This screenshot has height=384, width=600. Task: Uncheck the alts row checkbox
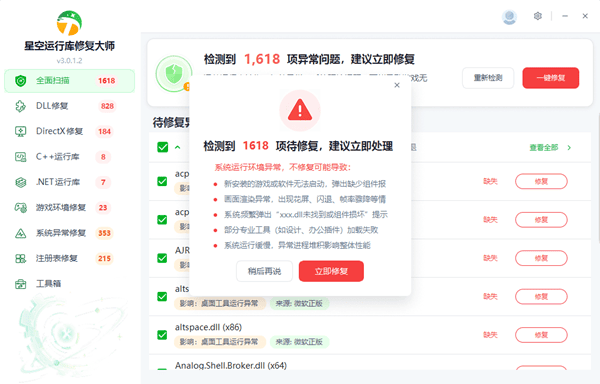click(x=162, y=296)
